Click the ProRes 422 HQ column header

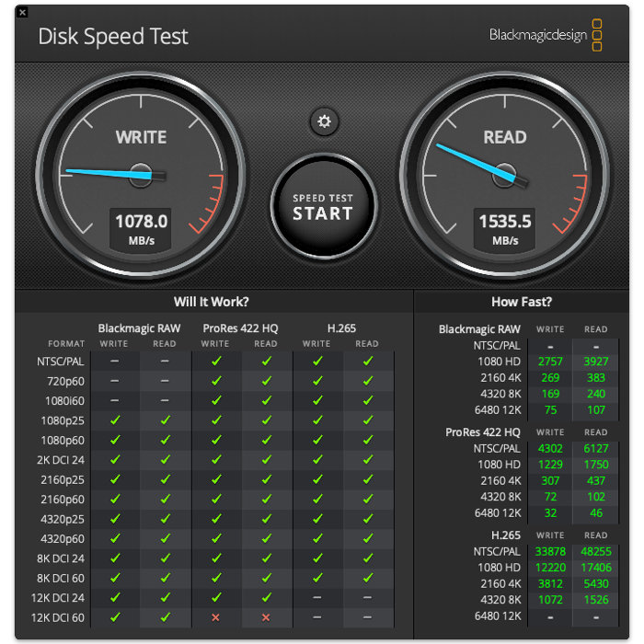240,328
